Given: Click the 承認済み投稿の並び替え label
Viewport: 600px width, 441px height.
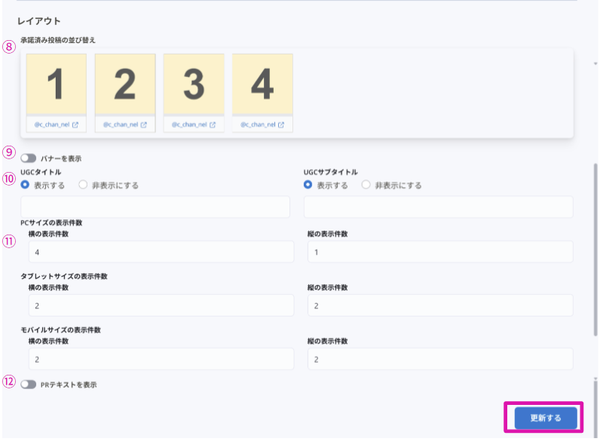Looking at the screenshot, I should click(58, 40).
